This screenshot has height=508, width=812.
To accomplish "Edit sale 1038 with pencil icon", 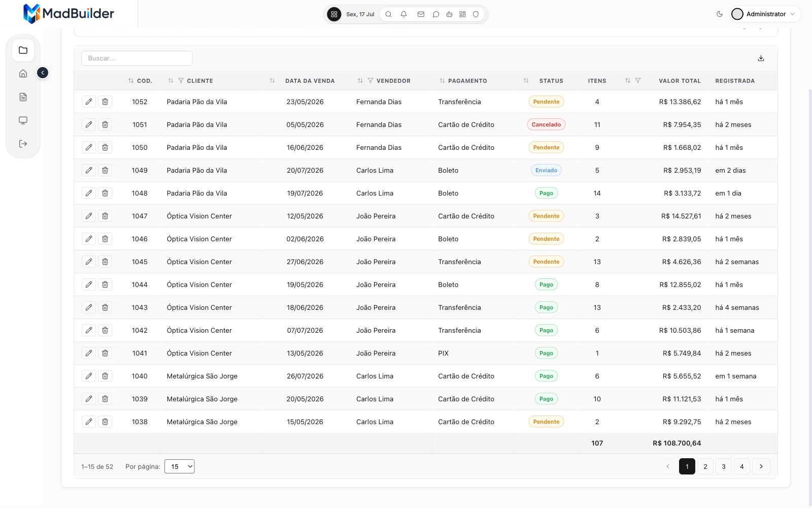I will (x=89, y=422).
